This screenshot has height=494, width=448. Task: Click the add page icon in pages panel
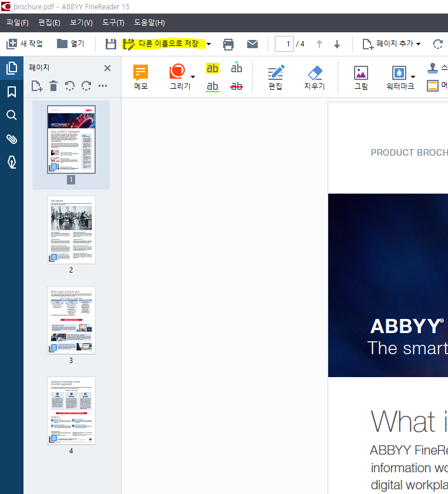(37, 86)
